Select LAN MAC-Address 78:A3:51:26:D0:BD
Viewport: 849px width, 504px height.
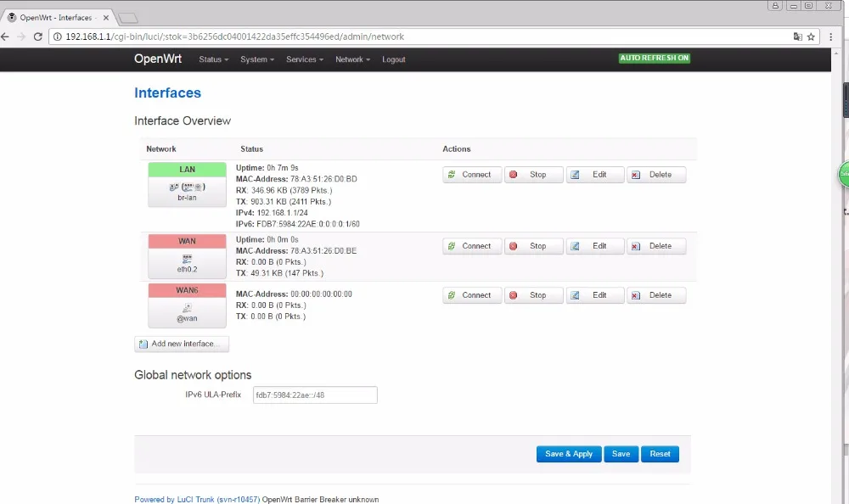tap(323, 179)
